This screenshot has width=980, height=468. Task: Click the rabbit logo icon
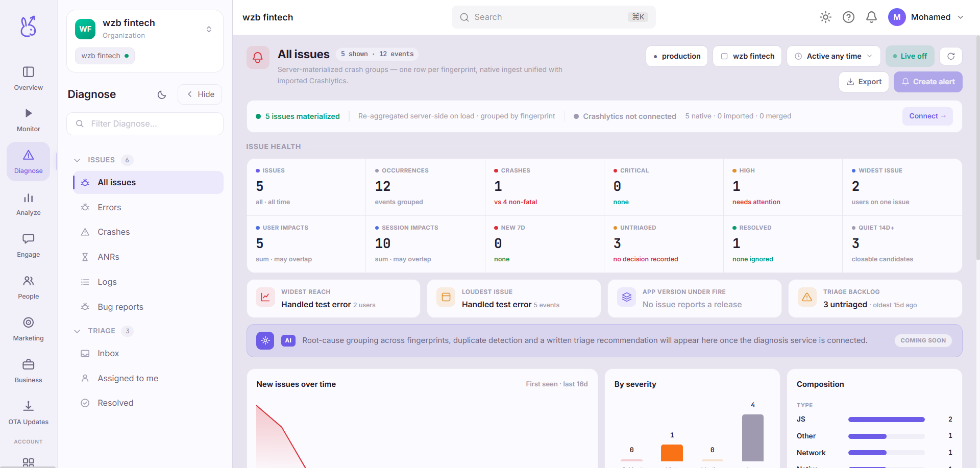pyautogui.click(x=28, y=27)
